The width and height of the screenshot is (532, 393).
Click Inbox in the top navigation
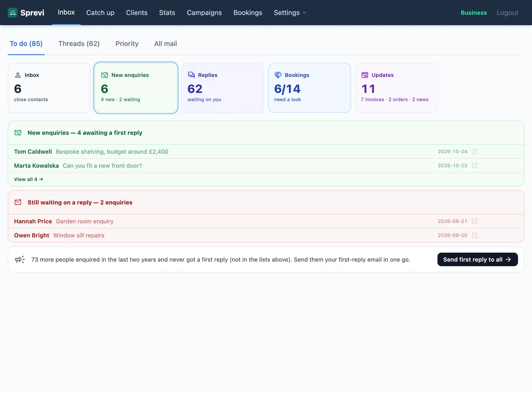66,12
